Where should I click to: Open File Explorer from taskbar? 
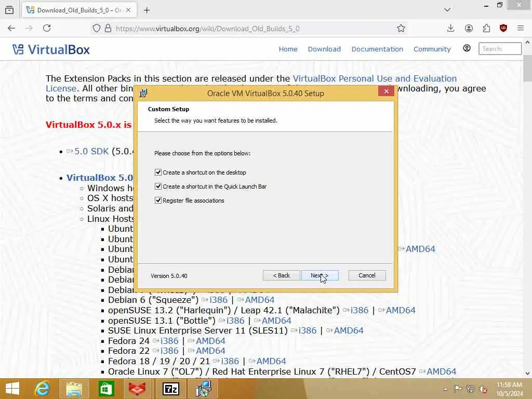point(74,389)
